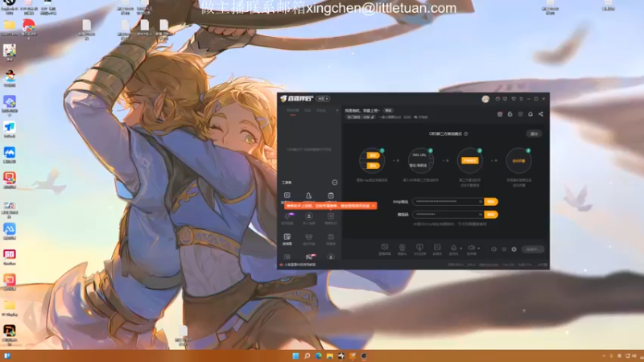Click the camera icon in bottom toolbar
644x362 pixels.
(402, 248)
